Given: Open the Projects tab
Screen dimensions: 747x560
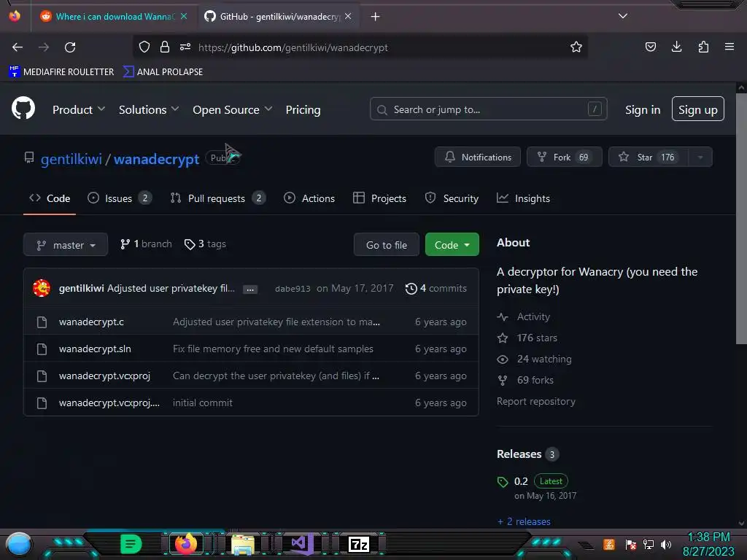Looking at the screenshot, I should point(379,198).
